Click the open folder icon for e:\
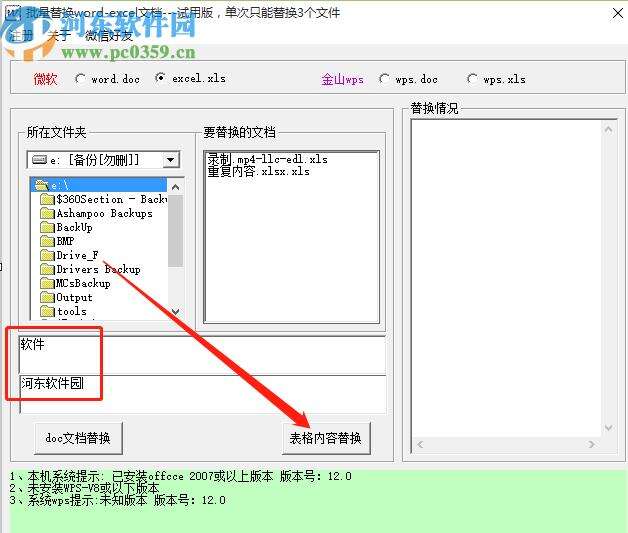This screenshot has height=533, width=628. click(x=42, y=185)
